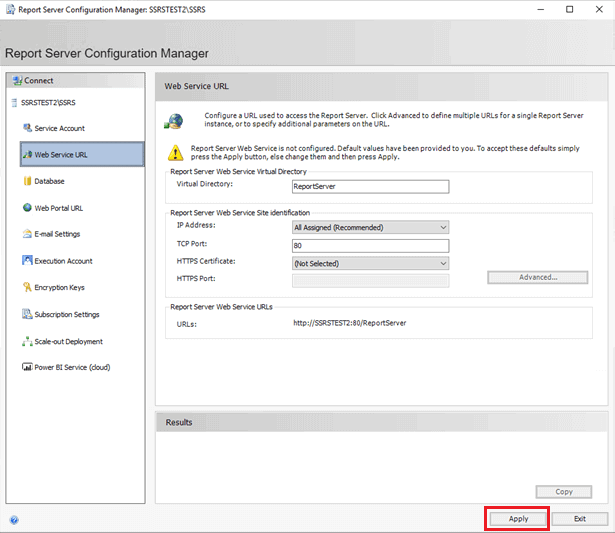Select the Execution Account icon
The width and height of the screenshot is (615, 533).
(x=27, y=261)
